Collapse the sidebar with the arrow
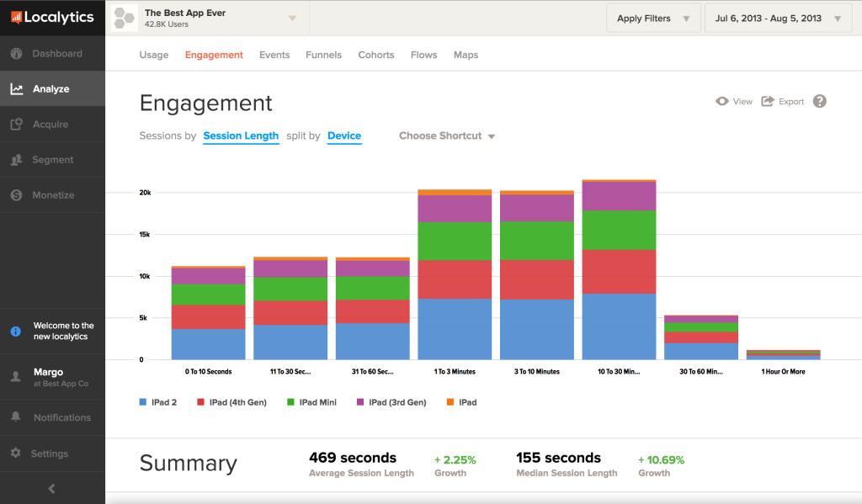Screen dimensions: 862x504 52,487
